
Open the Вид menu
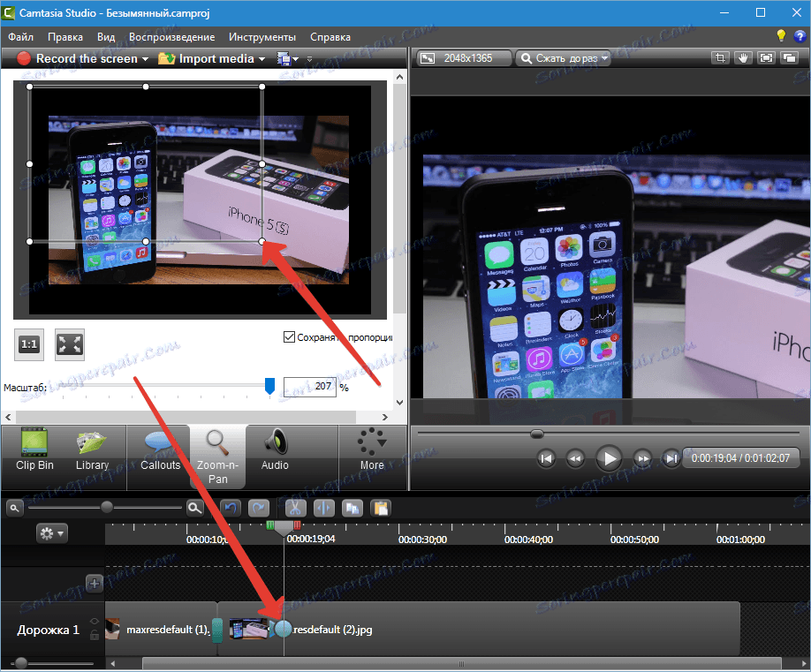tap(106, 37)
